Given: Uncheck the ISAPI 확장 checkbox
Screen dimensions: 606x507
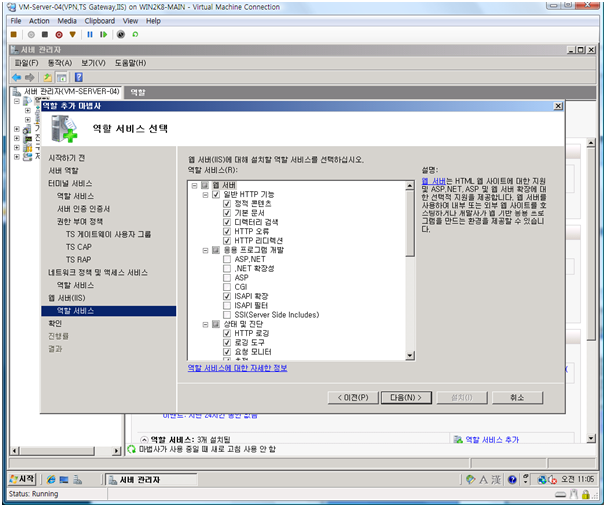Looking at the screenshot, I should [x=227, y=296].
